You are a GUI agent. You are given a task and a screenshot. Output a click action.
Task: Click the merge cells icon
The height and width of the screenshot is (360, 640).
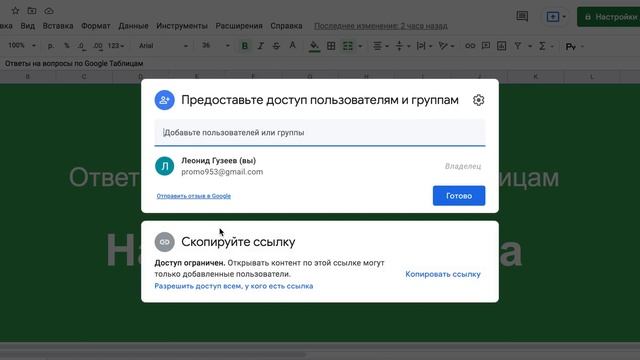pyautogui.click(x=347, y=46)
